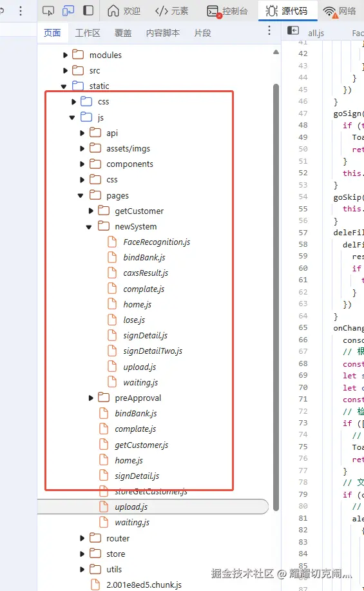This screenshot has height=591, width=364.
Task: Open getCustomer.js file
Action: 142,445
